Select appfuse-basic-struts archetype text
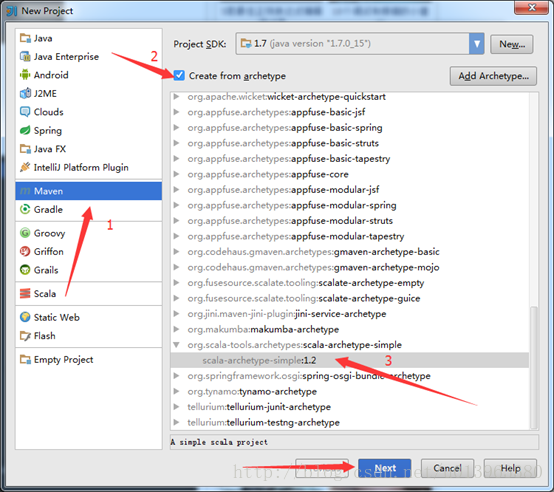The height and width of the screenshot is (492, 554). [x=335, y=143]
